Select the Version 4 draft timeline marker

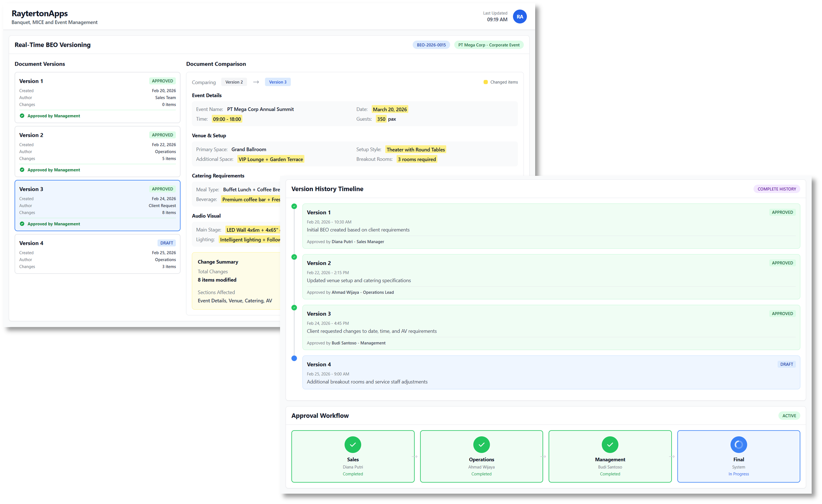294,358
